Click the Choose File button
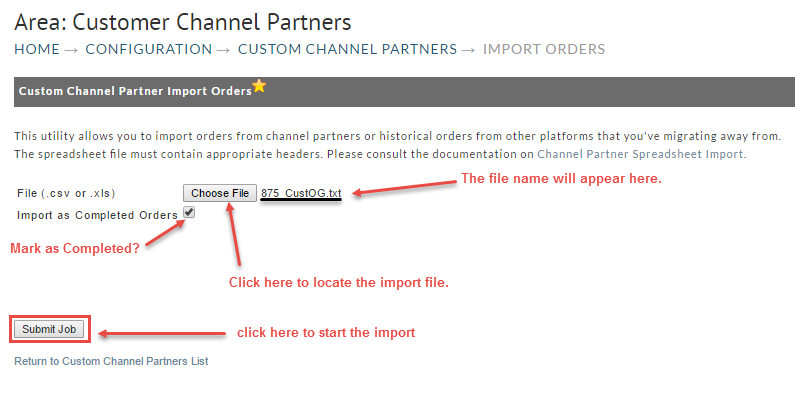The image size is (811, 409). point(220,193)
